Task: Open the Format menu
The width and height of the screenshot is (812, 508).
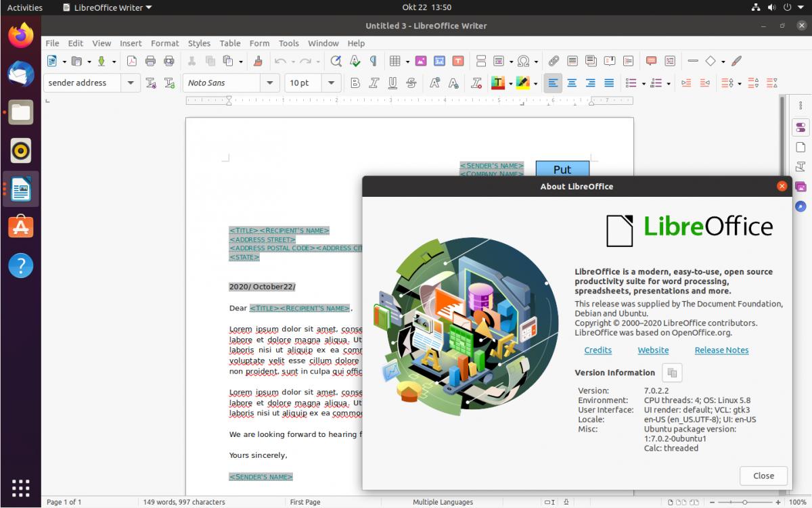Action: pyautogui.click(x=164, y=43)
